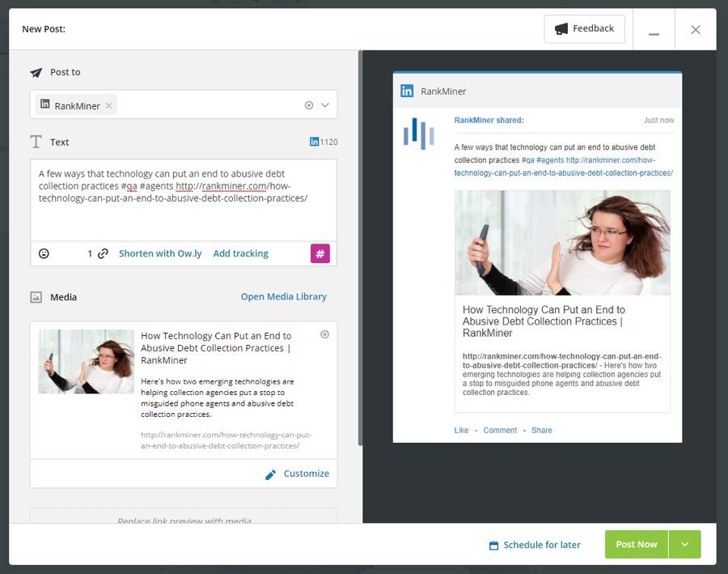Viewport: 728px width, 574px height.
Task: Open the rankminer.com URL in the preview text
Action: tap(564, 167)
